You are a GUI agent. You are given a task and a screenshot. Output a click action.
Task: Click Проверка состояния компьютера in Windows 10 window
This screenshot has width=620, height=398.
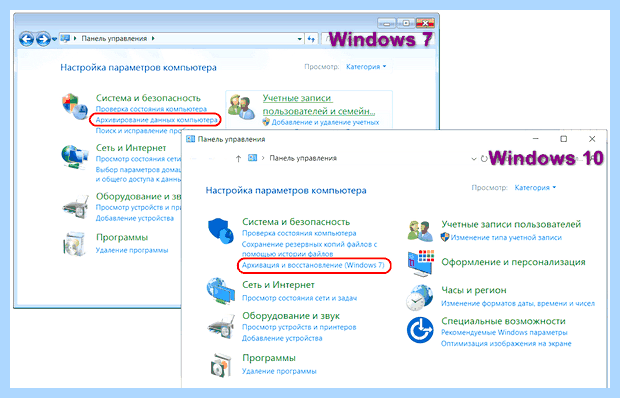pyautogui.click(x=299, y=233)
